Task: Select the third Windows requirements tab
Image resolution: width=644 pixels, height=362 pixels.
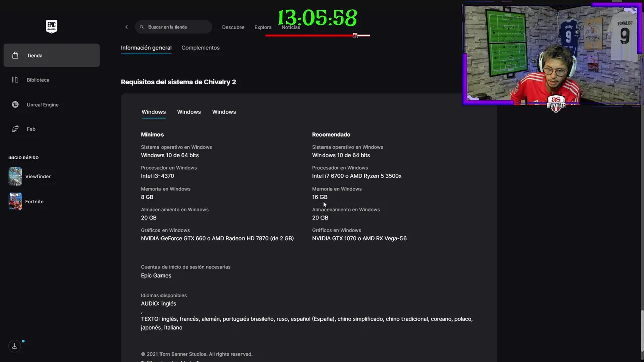Action: pos(224,112)
